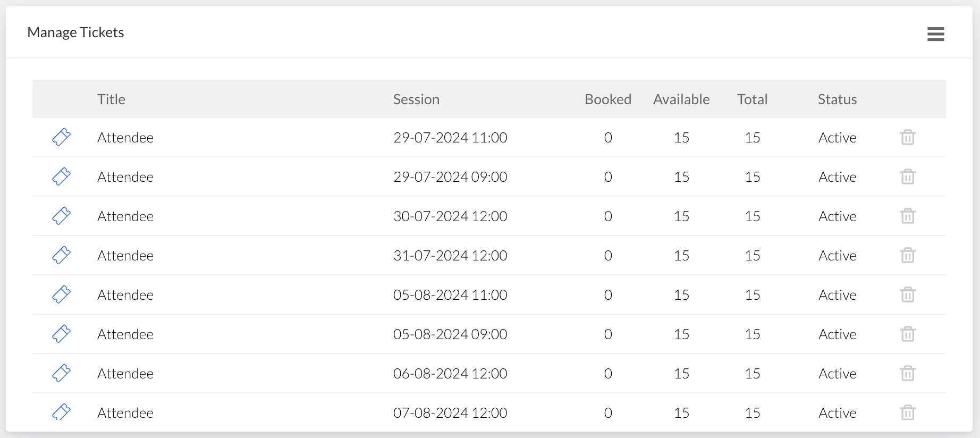
Task: Click Active status of 05-08-2024 09:00 ticket
Action: [x=837, y=334]
